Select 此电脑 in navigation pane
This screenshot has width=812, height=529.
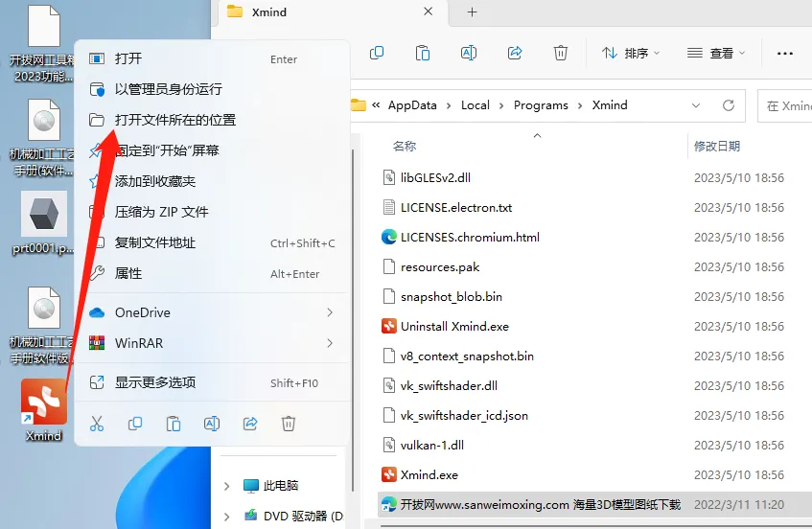click(281, 486)
